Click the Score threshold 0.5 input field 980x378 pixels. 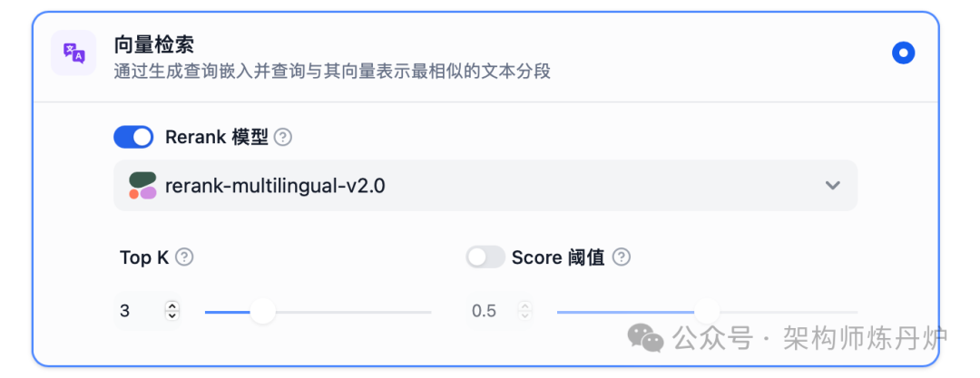tap(488, 311)
